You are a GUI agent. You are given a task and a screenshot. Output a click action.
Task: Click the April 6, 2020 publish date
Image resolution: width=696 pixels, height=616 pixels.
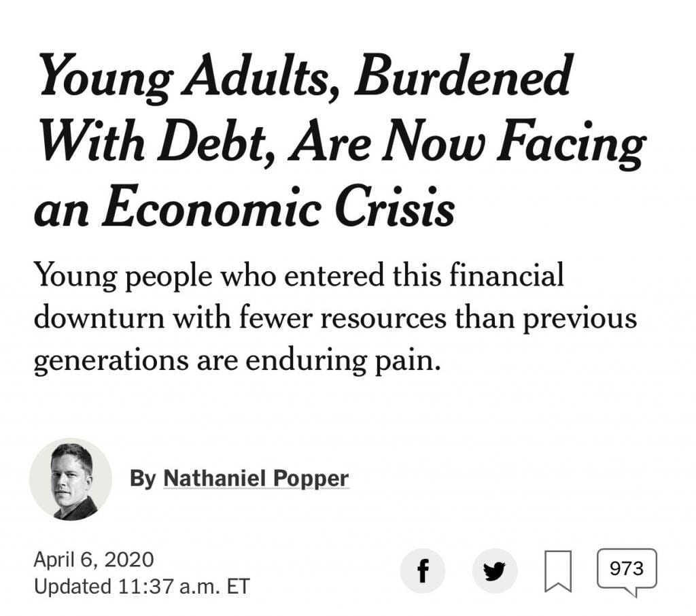[94, 559]
